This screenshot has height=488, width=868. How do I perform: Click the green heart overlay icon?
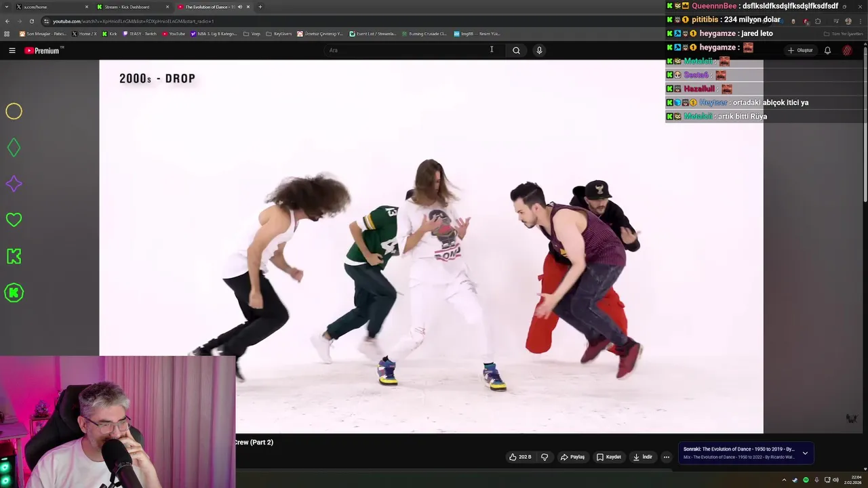tap(14, 220)
